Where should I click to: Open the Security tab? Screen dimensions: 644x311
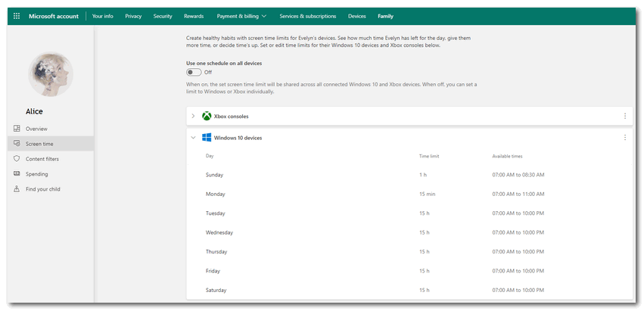(x=163, y=16)
